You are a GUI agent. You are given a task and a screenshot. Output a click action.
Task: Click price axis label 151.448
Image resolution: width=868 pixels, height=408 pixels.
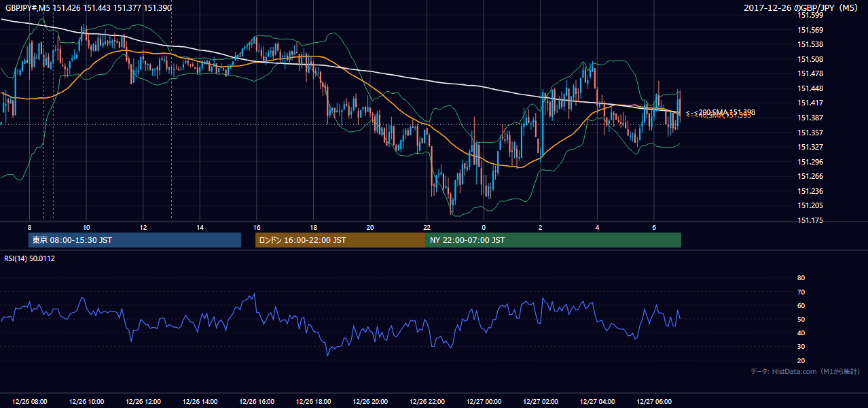click(x=810, y=88)
